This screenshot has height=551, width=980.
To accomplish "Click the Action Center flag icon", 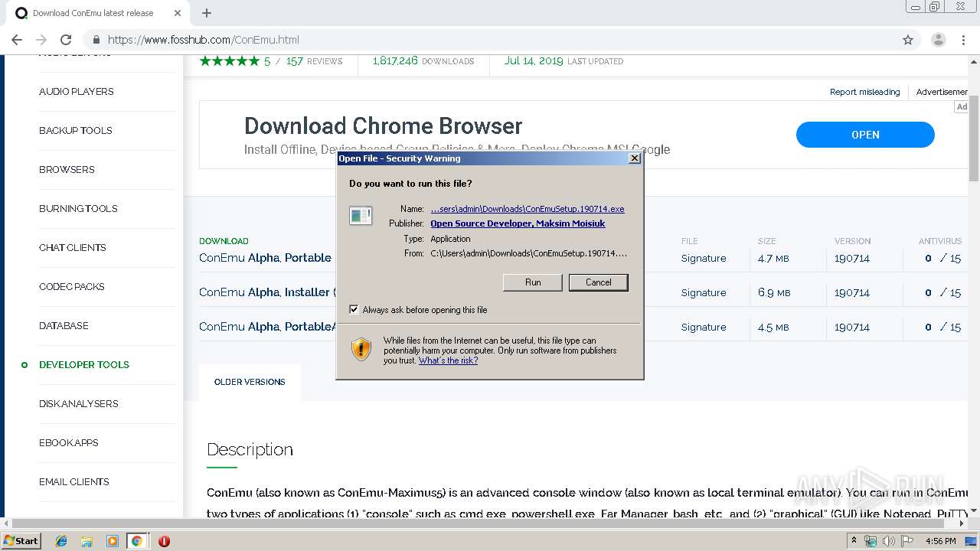I will point(906,541).
